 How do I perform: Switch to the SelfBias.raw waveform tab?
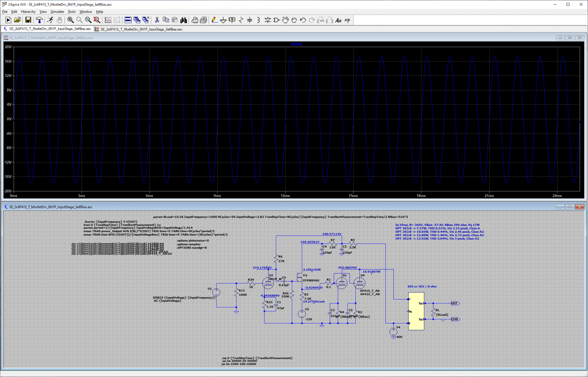tap(139, 29)
